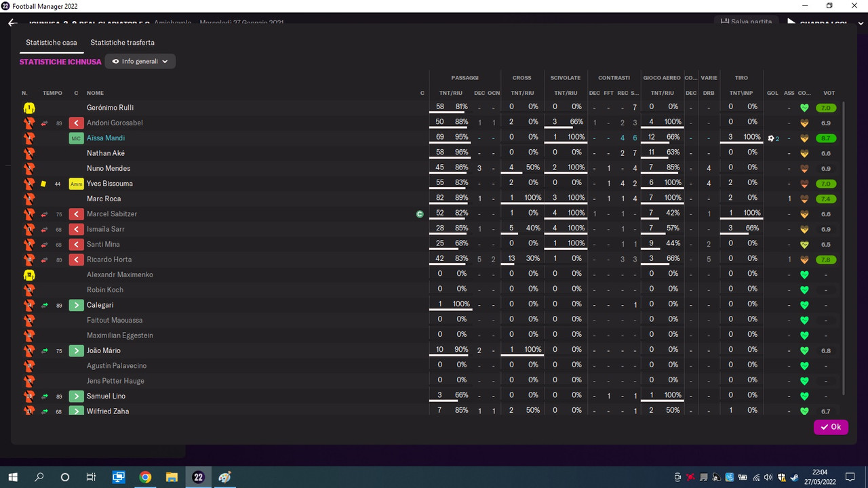Click the orange shirt icon for Marc Roca
The image size is (868, 488).
pyautogui.click(x=29, y=199)
